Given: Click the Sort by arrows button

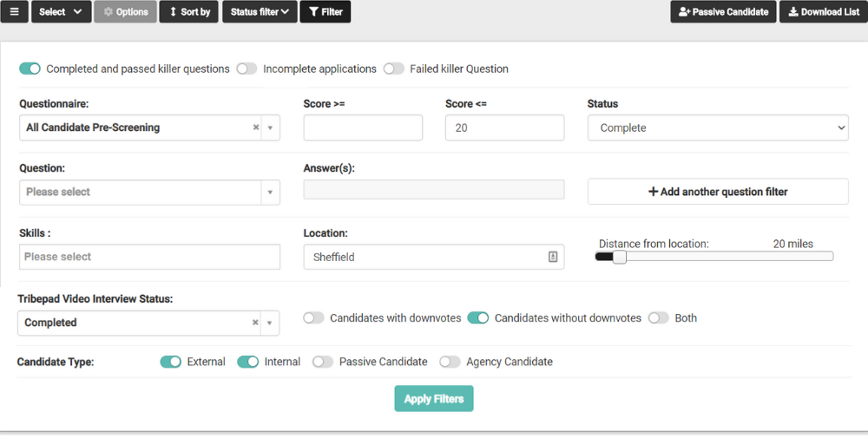Looking at the screenshot, I should point(189,12).
